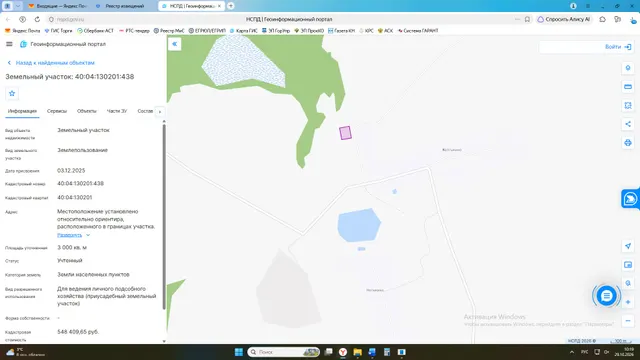Image resolution: width=640 pixels, height=360 pixels.
Task: Switch to the Сервисы tab
Action: click(57, 111)
